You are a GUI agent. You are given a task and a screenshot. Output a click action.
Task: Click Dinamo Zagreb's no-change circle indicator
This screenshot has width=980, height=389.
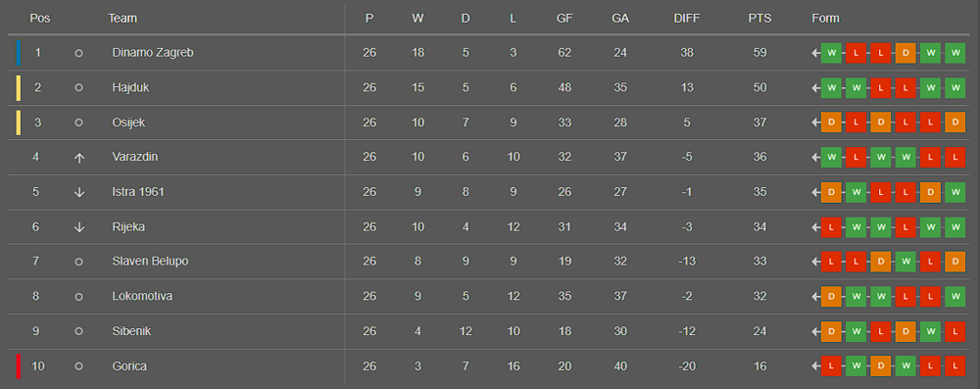78,53
